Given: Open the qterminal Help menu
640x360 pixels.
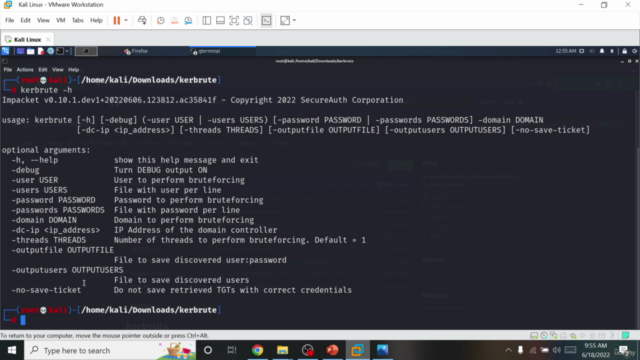Looking at the screenshot, I should 73,69.
